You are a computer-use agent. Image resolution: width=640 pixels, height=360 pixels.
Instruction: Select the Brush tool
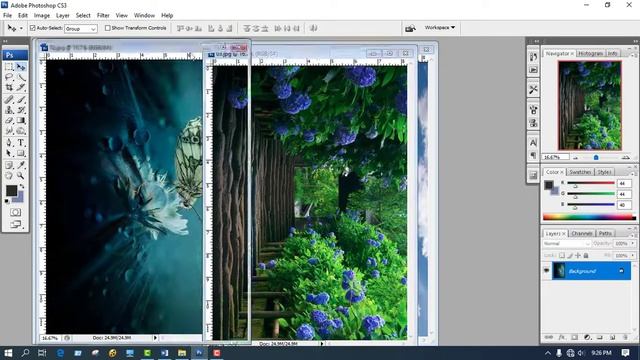tap(21, 99)
